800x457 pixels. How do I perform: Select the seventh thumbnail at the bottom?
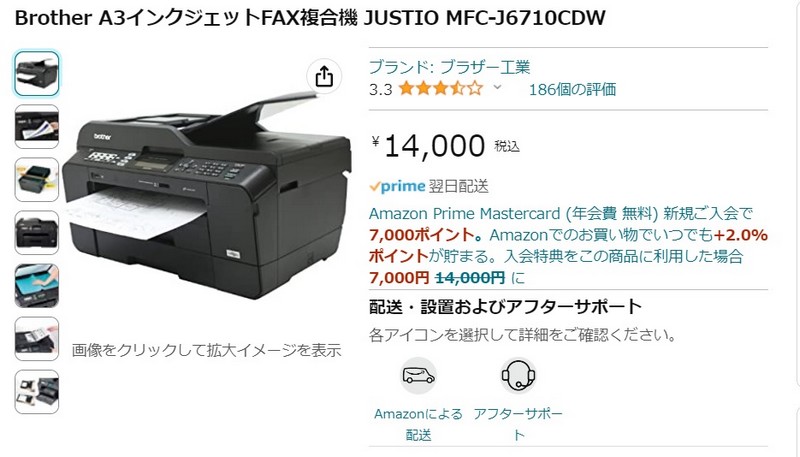[x=36, y=392]
